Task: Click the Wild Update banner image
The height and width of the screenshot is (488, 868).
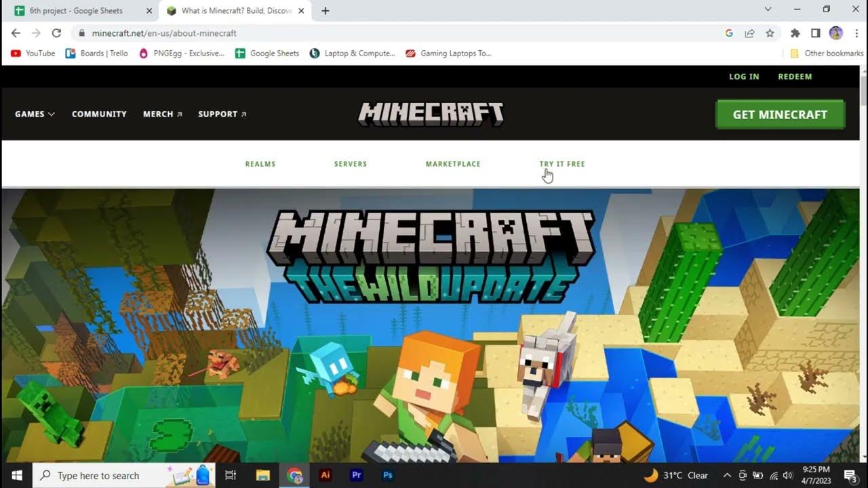Action: (431, 325)
